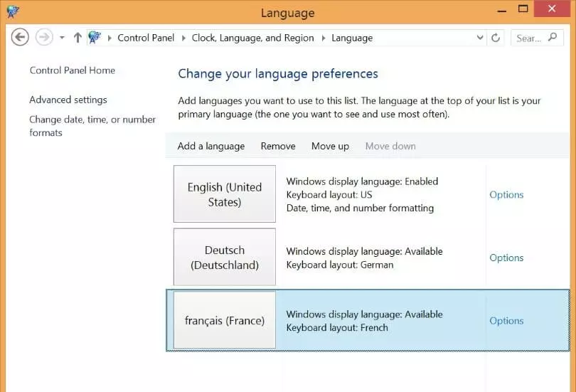
Task: Expand the chevron after Control Panel breadcrumb
Action: click(183, 38)
